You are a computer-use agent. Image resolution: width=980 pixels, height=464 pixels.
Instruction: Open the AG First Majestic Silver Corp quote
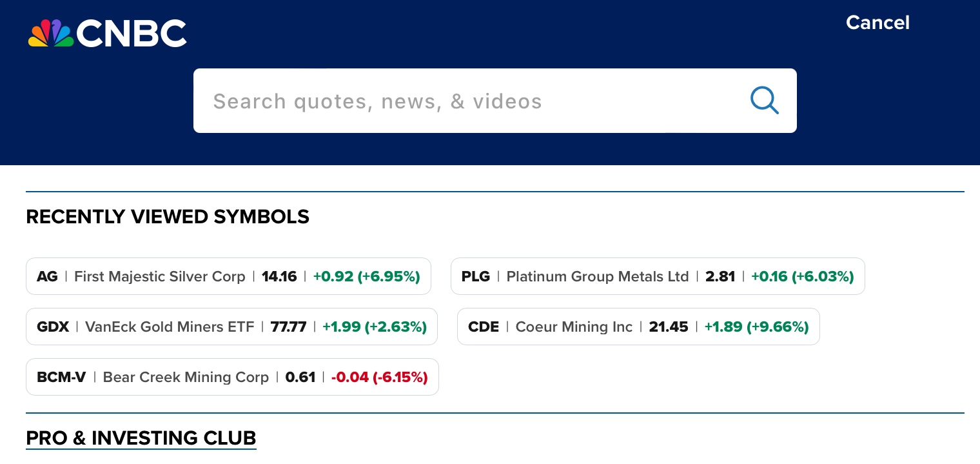click(x=228, y=276)
